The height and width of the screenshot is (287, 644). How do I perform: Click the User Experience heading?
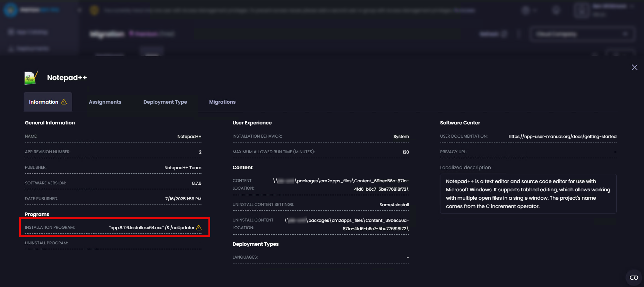pyautogui.click(x=252, y=123)
